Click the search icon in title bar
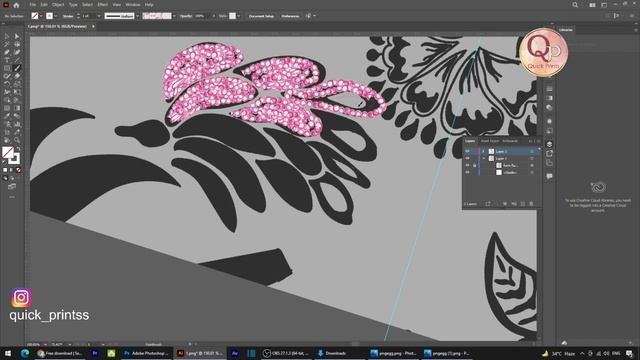Image resolution: width=640 pixels, height=360 pixels. pyautogui.click(x=575, y=5)
